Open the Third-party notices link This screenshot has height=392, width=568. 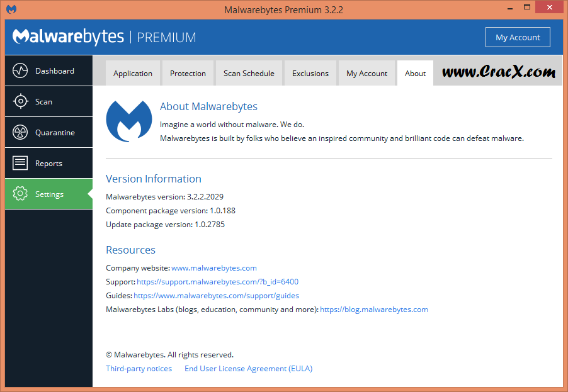(x=139, y=369)
